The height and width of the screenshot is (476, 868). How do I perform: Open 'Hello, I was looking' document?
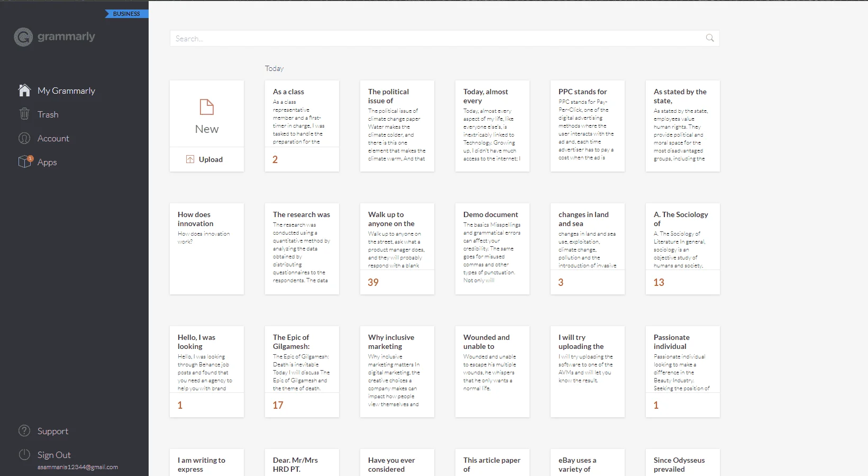tap(207, 372)
